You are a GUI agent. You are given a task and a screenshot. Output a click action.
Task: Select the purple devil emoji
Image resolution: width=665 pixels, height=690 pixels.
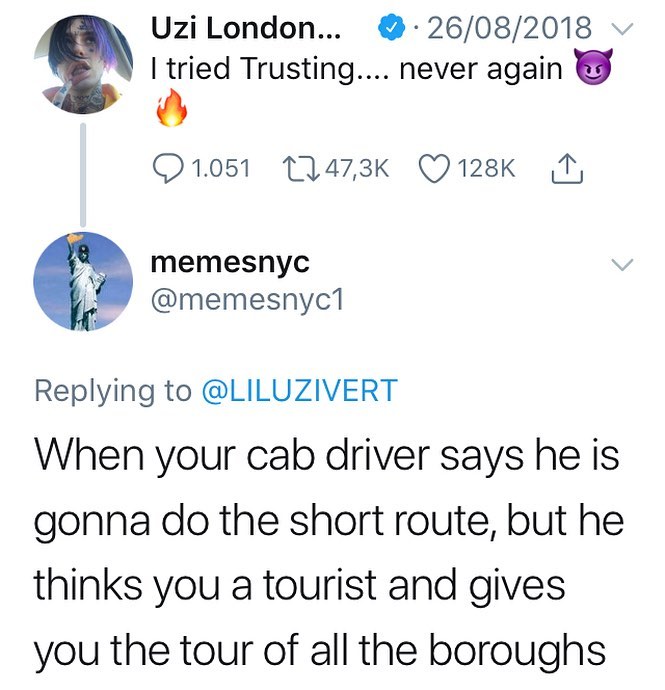click(x=594, y=68)
